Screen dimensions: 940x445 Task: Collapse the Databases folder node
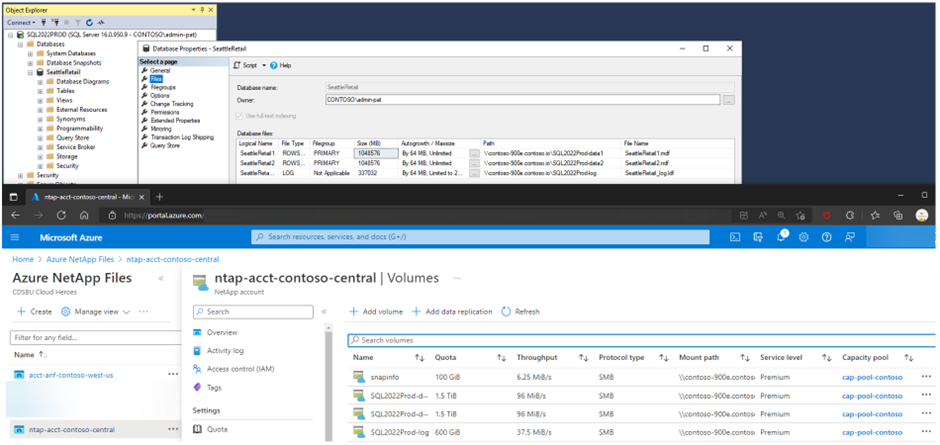click(x=21, y=44)
